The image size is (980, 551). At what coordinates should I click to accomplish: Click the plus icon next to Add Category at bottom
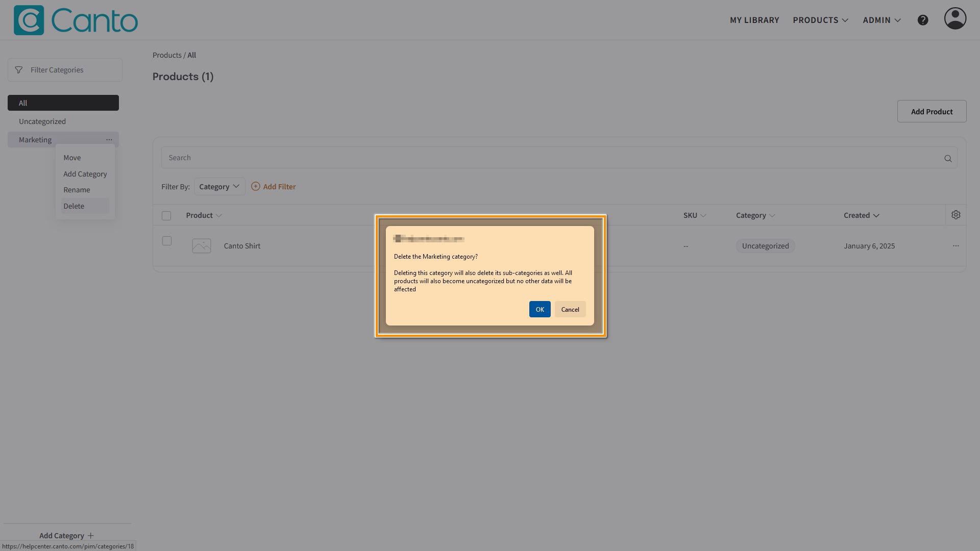(x=91, y=536)
